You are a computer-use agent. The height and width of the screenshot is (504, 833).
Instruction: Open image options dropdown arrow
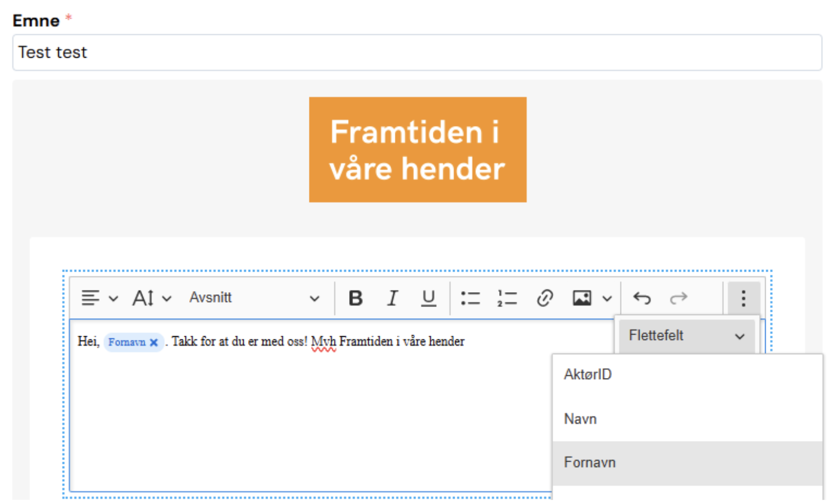tap(607, 299)
